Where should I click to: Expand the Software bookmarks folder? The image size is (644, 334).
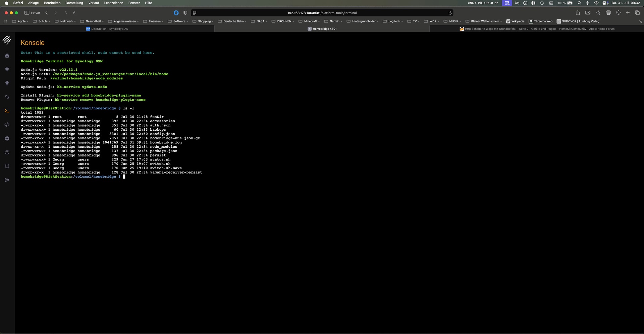179,21
